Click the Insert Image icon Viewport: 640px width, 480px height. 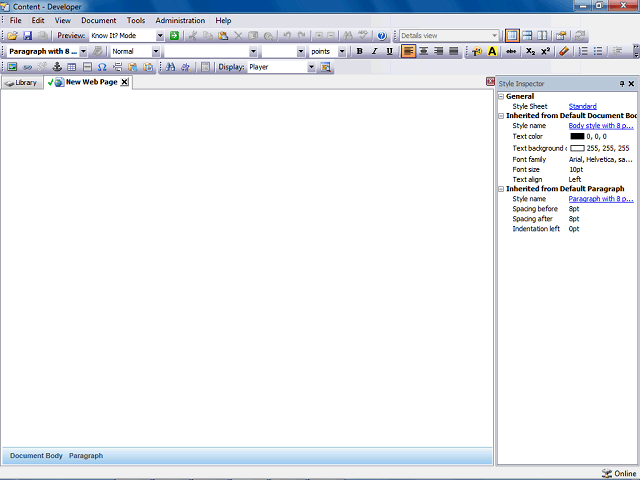click(12, 67)
